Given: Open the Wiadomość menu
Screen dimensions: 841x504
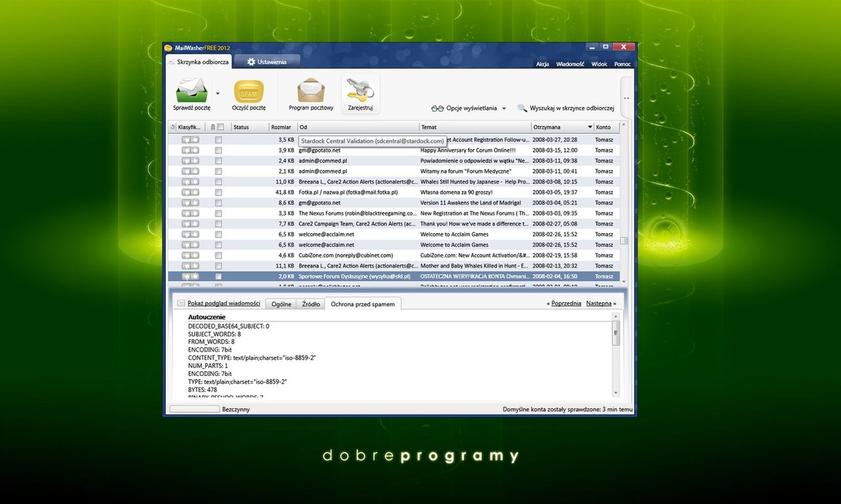Looking at the screenshot, I should (570, 64).
